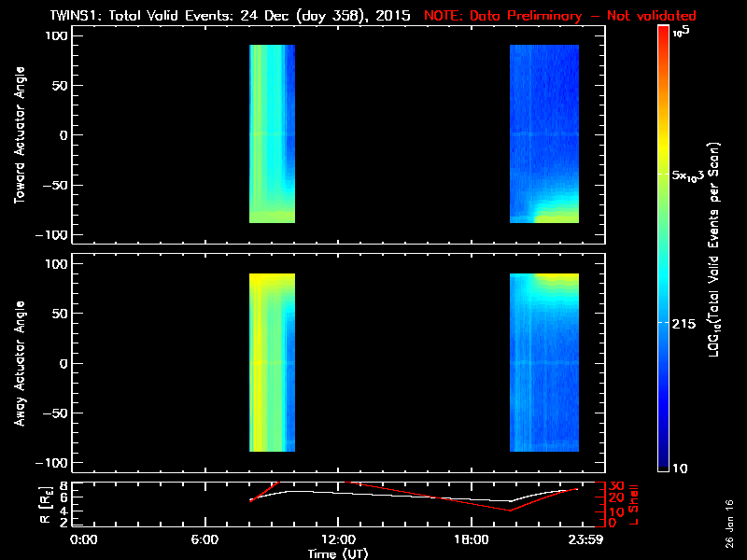Image resolution: width=747 pixels, height=560 pixels.
Task: Click the '26 Jan 16' date stamp
Action: click(730, 524)
